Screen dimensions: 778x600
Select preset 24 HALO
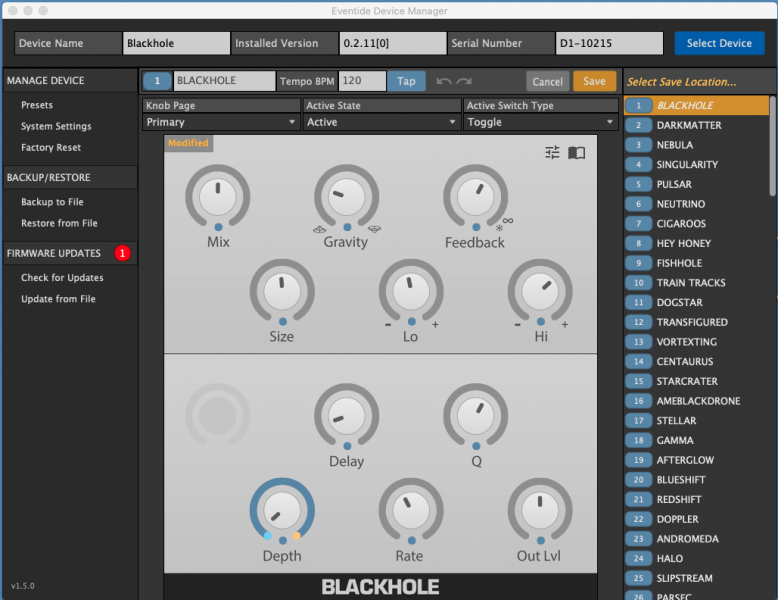click(x=696, y=558)
